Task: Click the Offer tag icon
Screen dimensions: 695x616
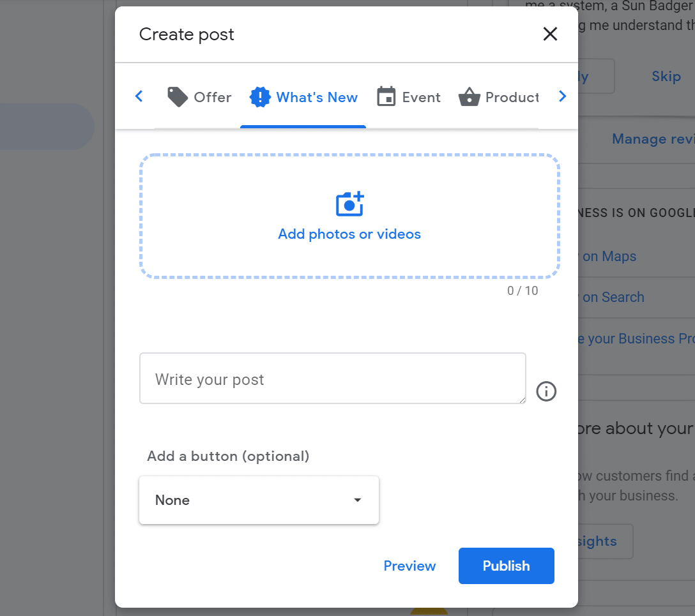Action: coord(176,96)
